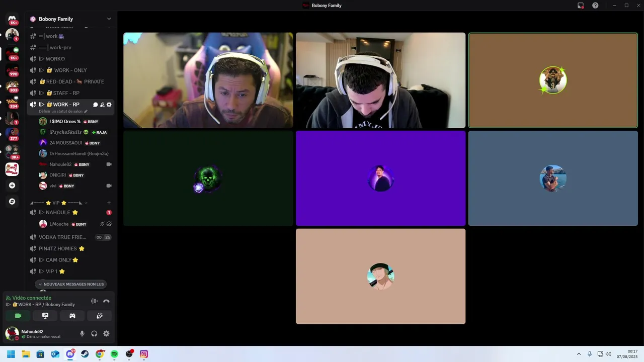Open Discord inbox icon in title bar
Viewport: 644px width, 362px height.
[x=581, y=6]
